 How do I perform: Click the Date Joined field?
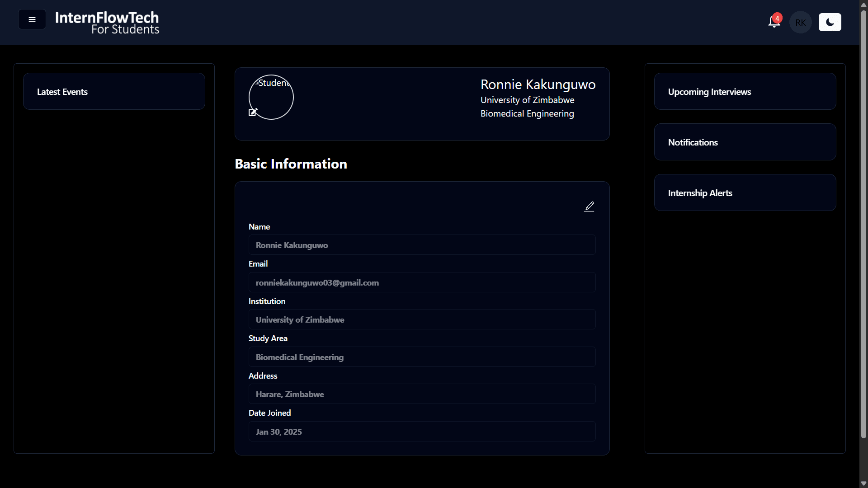422,432
